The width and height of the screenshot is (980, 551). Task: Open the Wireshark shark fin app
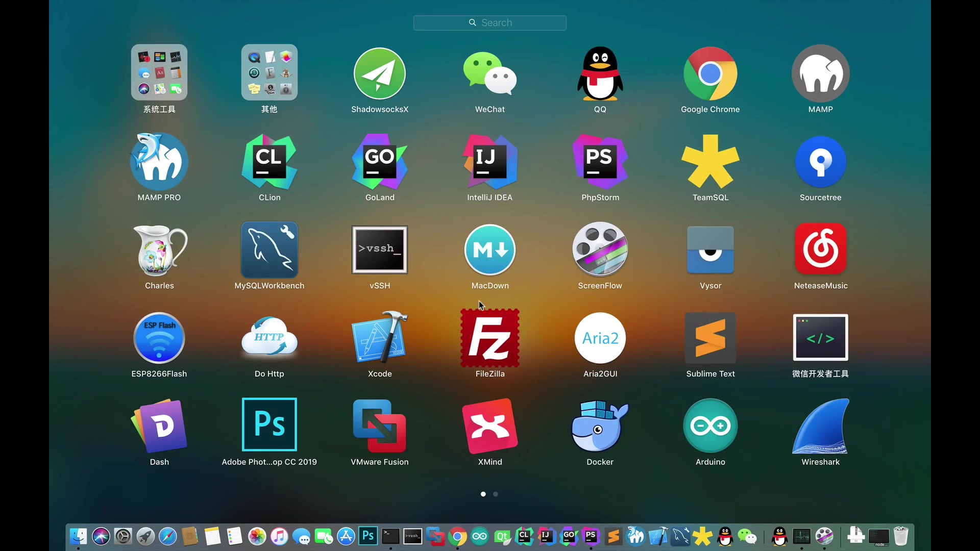821,425
